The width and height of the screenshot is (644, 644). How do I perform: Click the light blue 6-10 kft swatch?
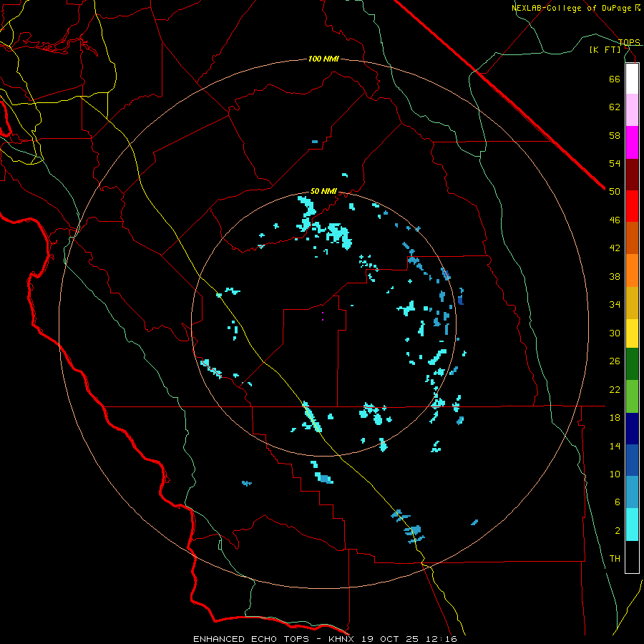pyautogui.click(x=632, y=492)
